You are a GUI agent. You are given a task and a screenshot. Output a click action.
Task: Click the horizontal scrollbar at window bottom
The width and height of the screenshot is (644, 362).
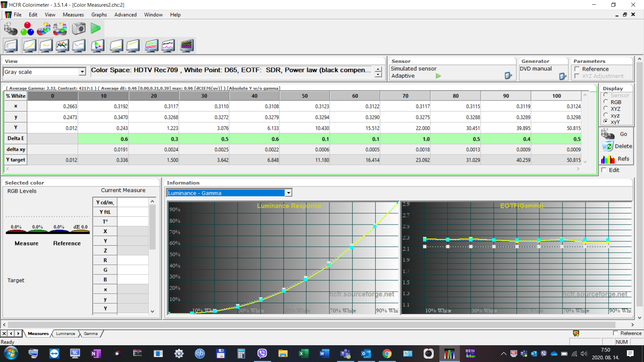point(312,324)
